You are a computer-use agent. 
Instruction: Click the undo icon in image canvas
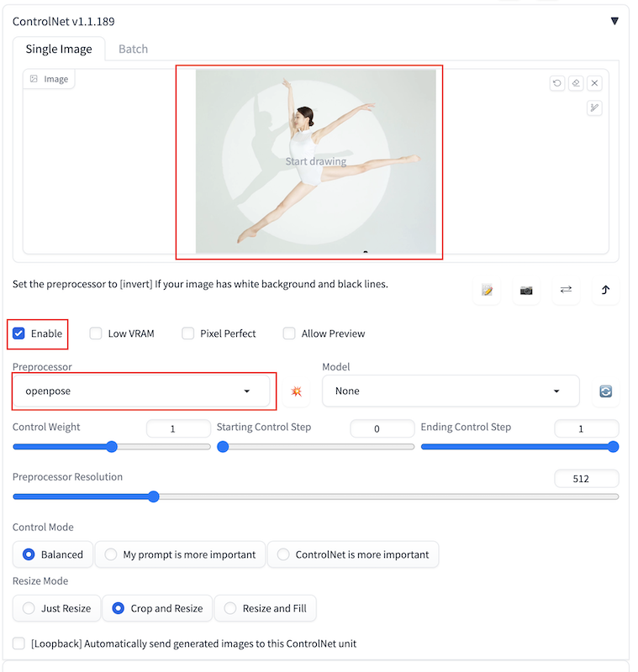click(557, 83)
